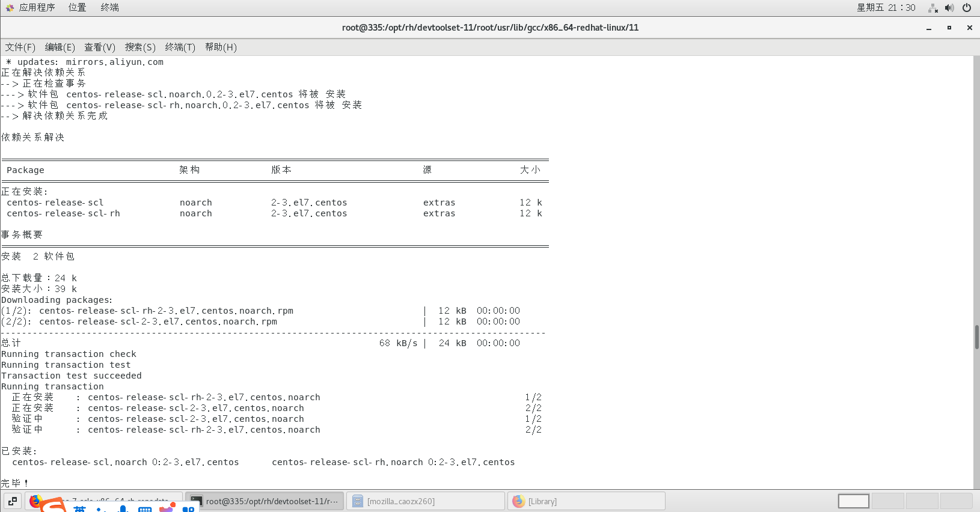Image resolution: width=980 pixels, height=512 pixels.
Task: Click the network status icon in top panel
Action: pos(933,8)
